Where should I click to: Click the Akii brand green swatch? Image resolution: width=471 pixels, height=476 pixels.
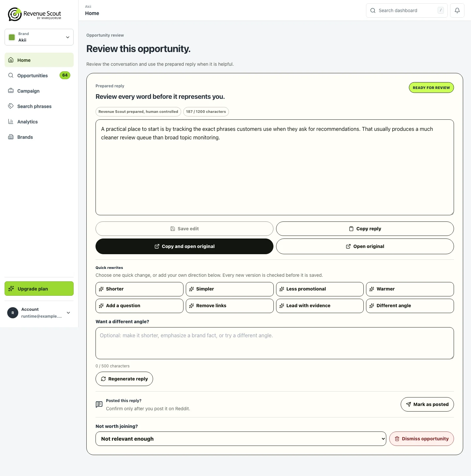pyautogui.click(x=12, y=37)
